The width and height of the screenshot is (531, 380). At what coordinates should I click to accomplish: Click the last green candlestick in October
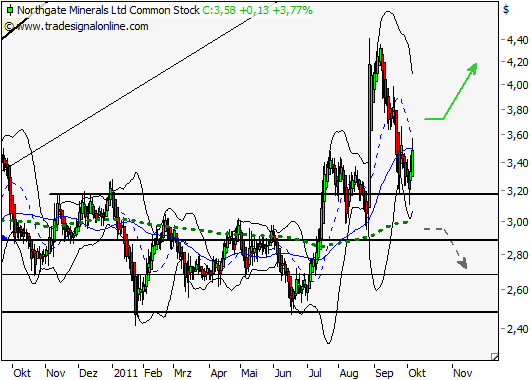pos(413,163)
